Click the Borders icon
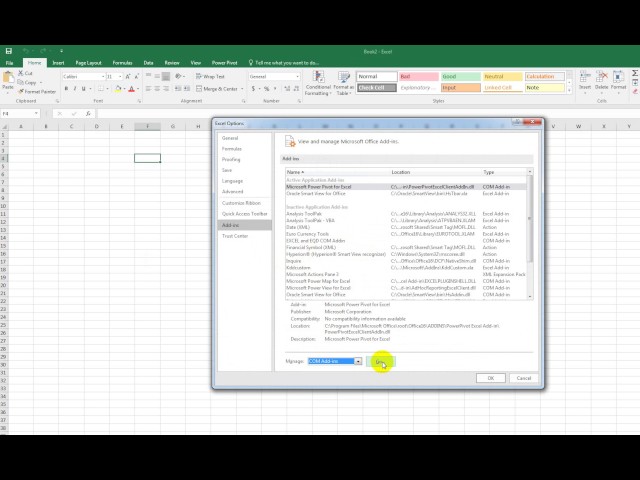The height and width of the screenshot is (480, 640). [100, 89]
